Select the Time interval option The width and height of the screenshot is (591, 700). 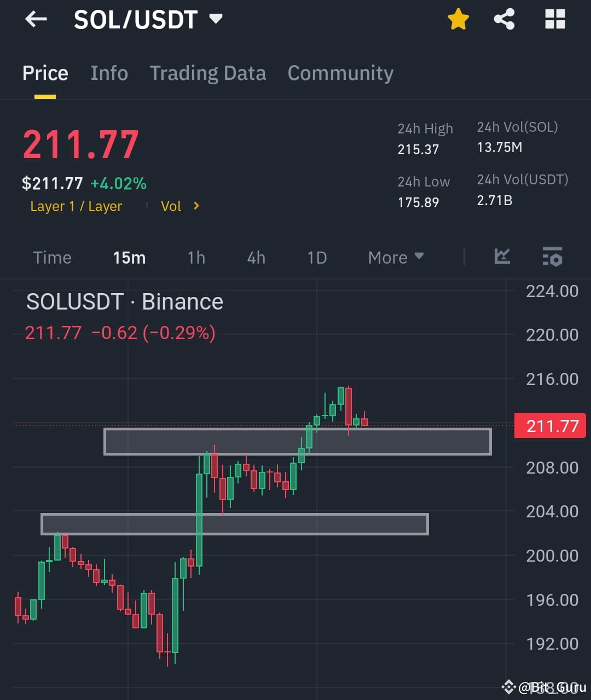click(x=52, y=257)
